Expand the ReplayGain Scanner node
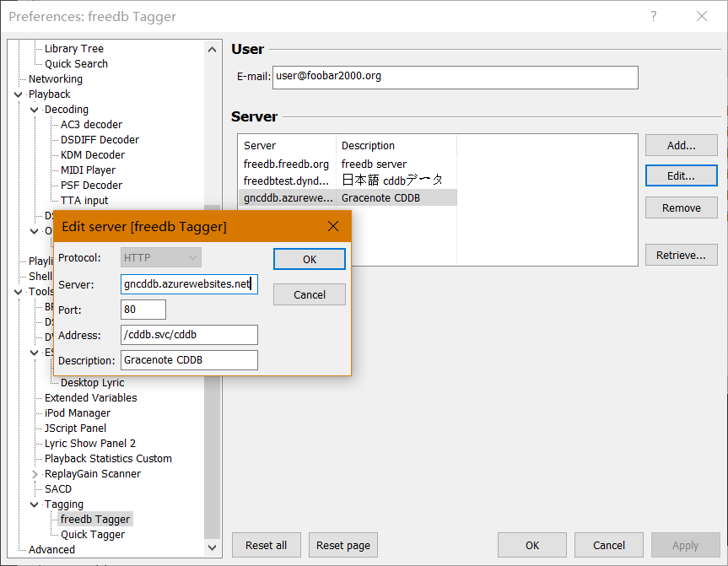 tap(34, 475)
